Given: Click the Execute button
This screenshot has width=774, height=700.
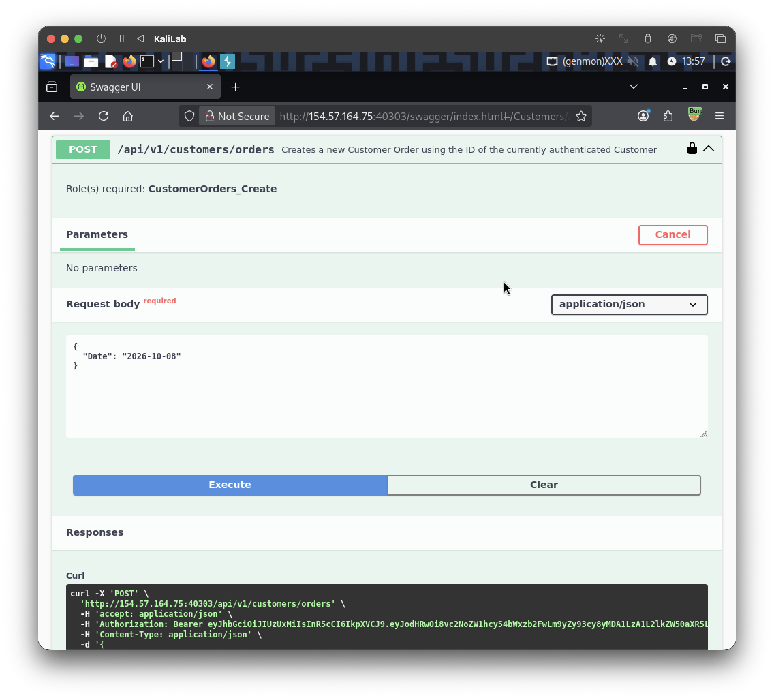Looking at the screenshot, I should [230, 485].
